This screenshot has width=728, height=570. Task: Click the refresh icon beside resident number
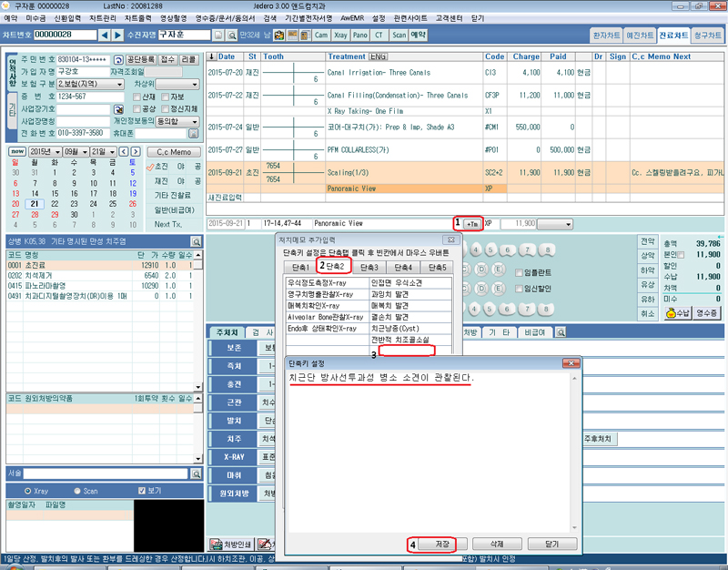point(117,58)
